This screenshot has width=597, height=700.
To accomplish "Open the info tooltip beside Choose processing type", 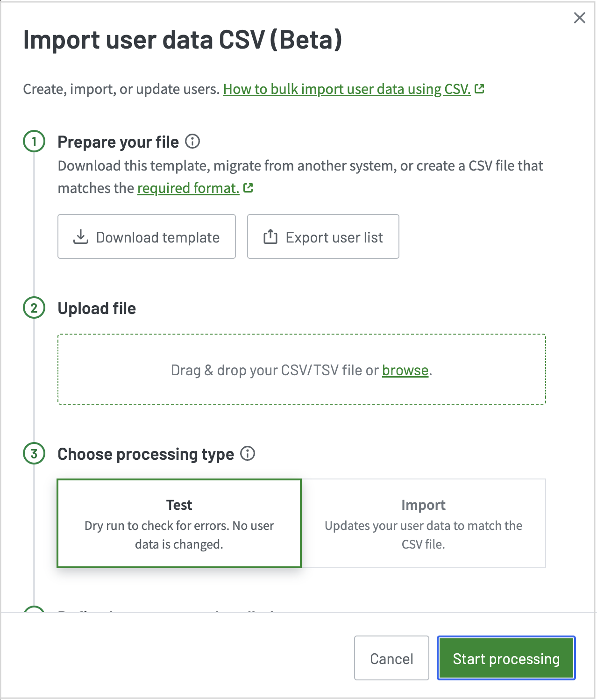I will (x=248, y=454).
